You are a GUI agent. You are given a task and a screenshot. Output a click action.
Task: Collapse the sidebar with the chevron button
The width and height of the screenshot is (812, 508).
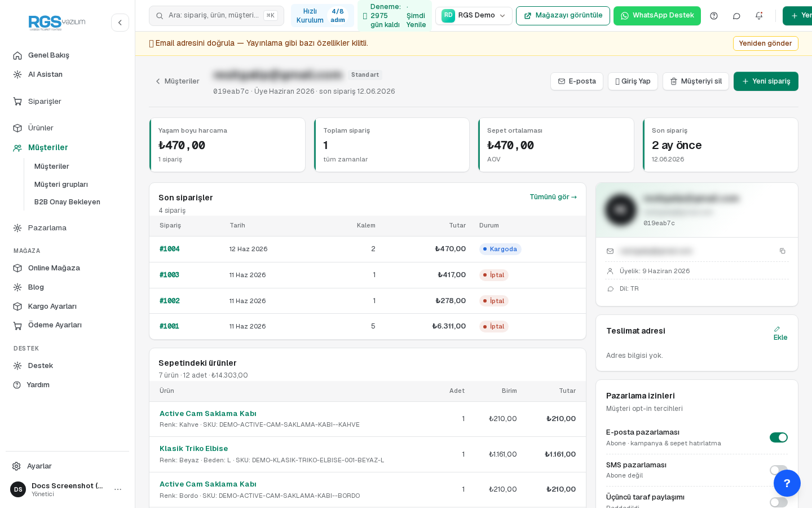(x=120, y=23)
